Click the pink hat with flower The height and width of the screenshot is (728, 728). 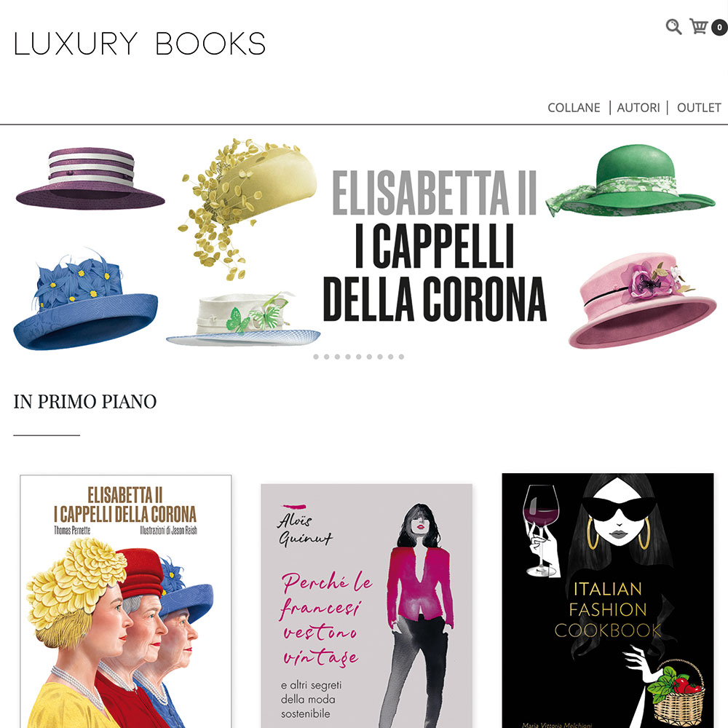click(x=643, y=301)
